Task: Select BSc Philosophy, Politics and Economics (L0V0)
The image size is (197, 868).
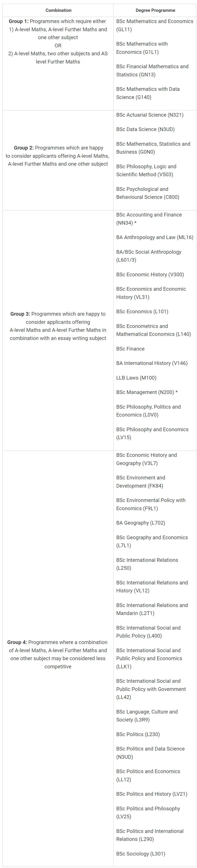Action: coord(149,411)
